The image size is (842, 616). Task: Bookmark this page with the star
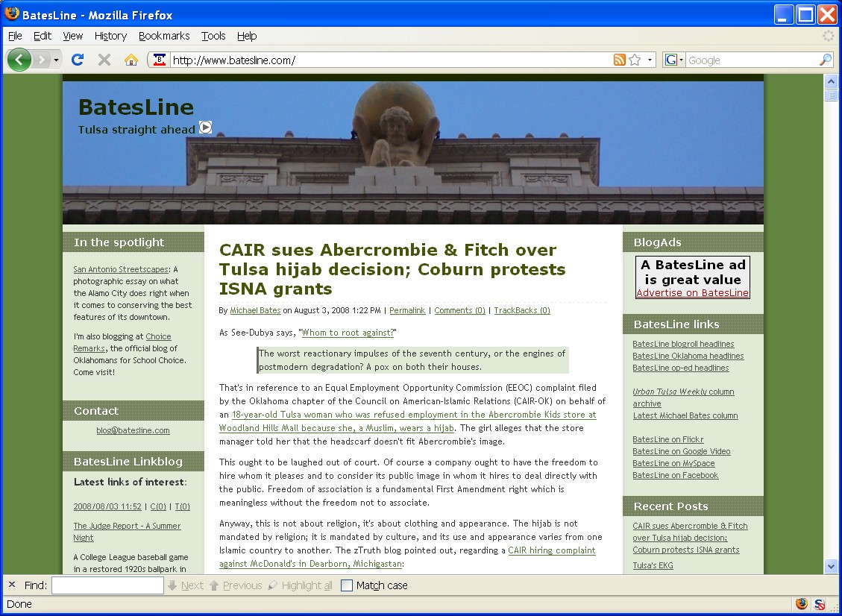tap(635, 60)
